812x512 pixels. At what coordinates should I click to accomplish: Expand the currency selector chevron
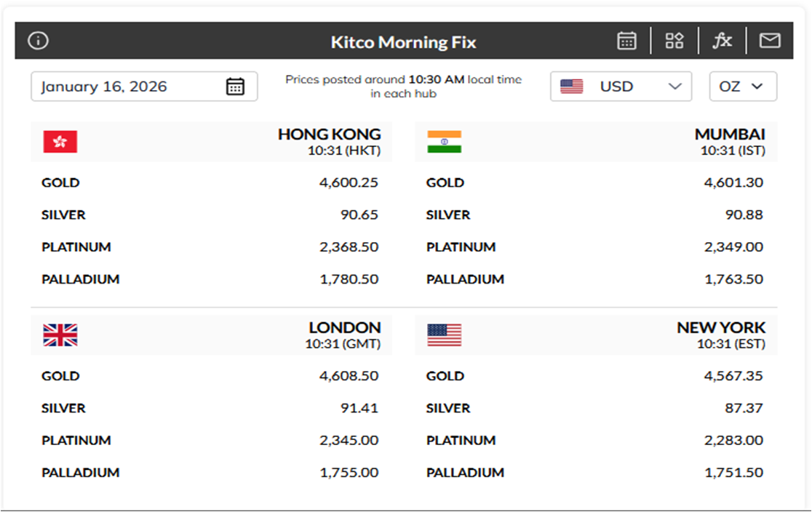tap(672, 86)
